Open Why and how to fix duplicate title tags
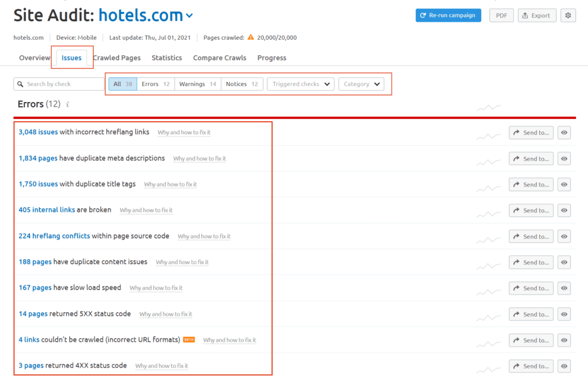 pyautogui.click(x=170, y=184)
